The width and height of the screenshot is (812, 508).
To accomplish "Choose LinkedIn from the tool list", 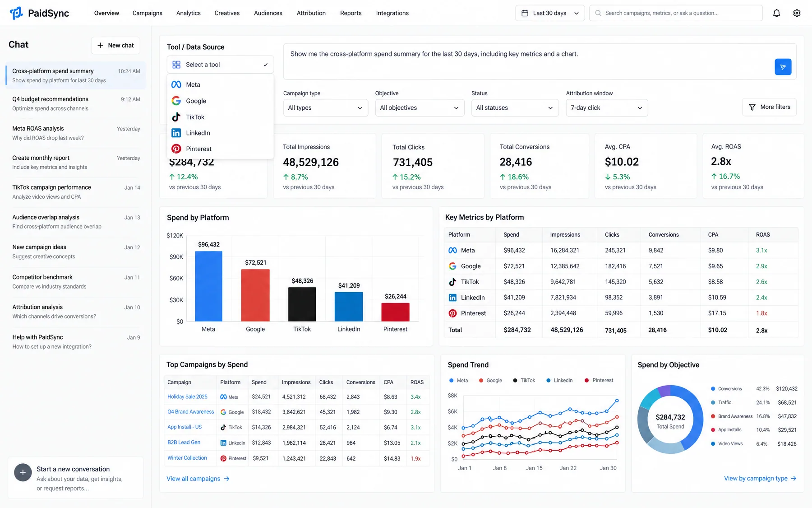I will (220, 133).
